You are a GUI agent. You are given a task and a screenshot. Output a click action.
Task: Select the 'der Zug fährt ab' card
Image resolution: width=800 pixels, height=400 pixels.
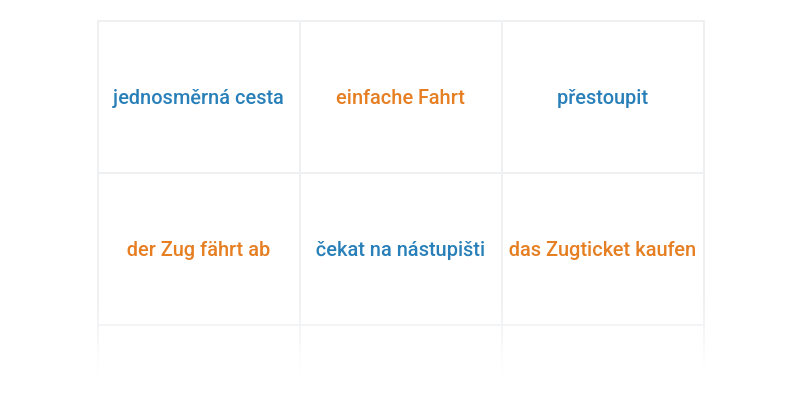point(198,249)
